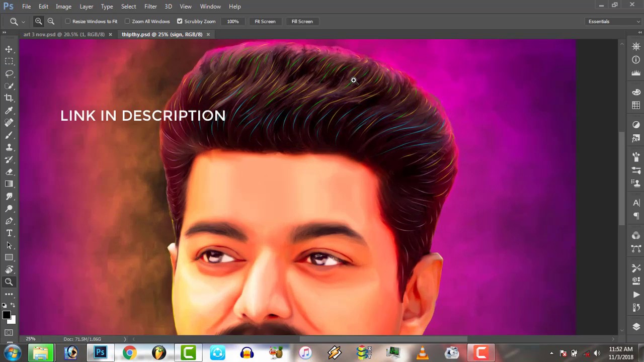Select the Clone Stamp tool

[9, 147]
